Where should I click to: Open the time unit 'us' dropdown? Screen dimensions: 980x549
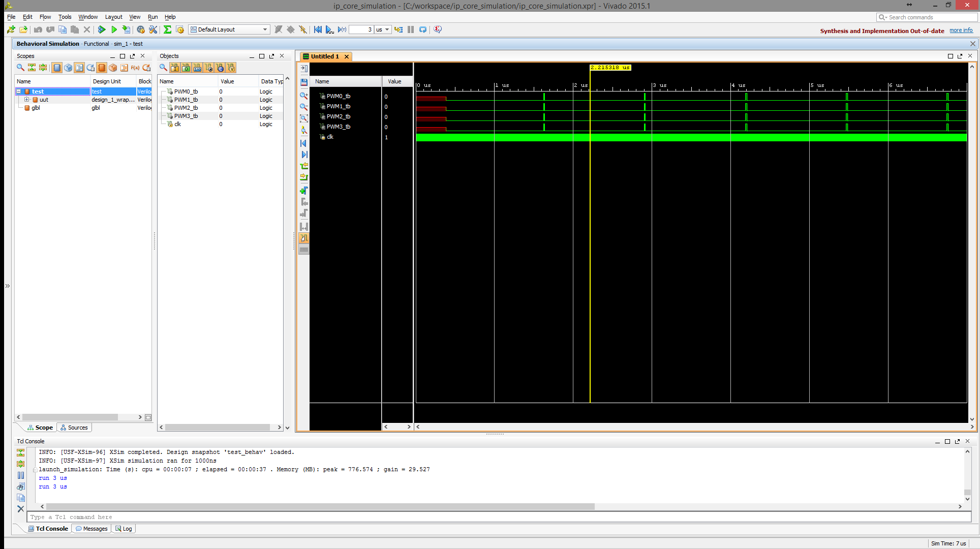point(383,29)
